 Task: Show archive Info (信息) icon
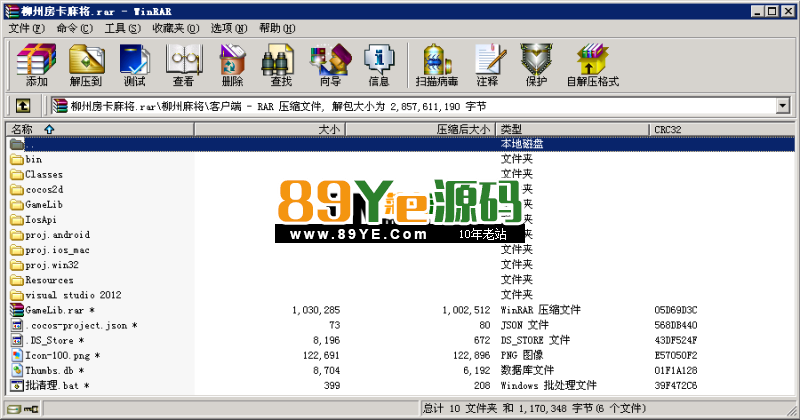click(x=379, y=65)
